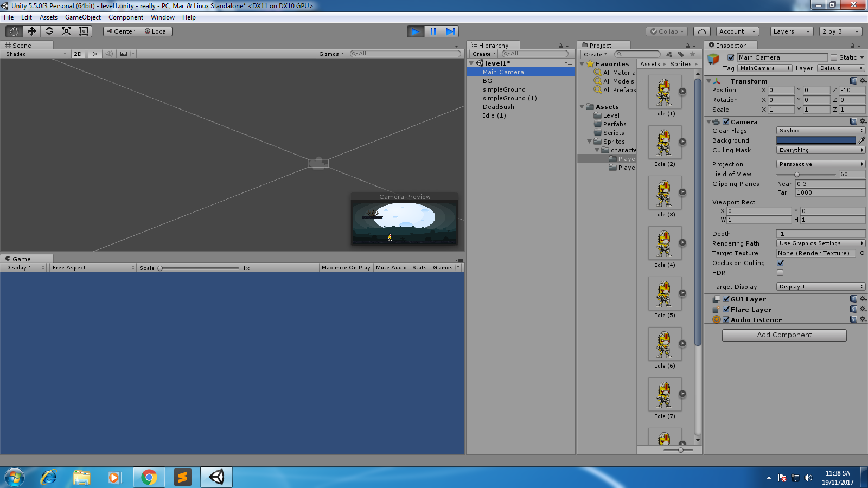This screenshot has height=488, width=868.
Task: Select the Move tool
Action: 31,31
